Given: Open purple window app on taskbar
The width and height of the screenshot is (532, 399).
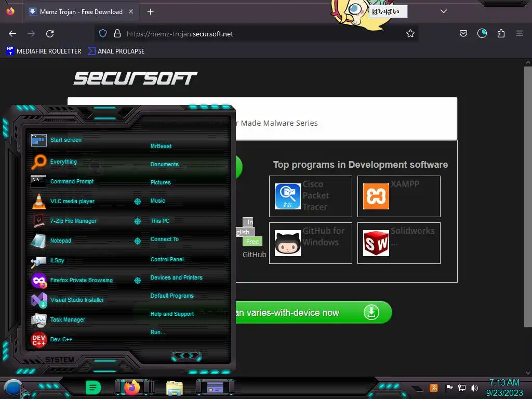Looking at the screenshot, I should [215, 388].
